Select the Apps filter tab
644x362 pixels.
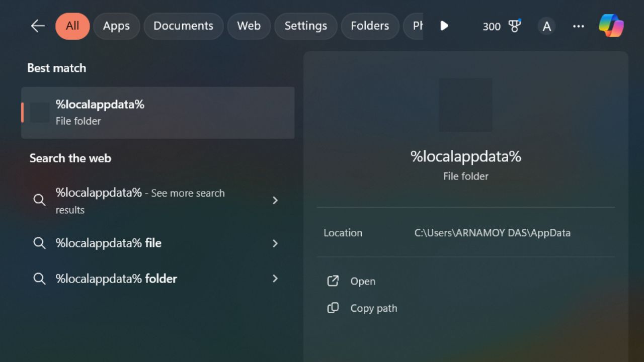click(x=116, y=26)
